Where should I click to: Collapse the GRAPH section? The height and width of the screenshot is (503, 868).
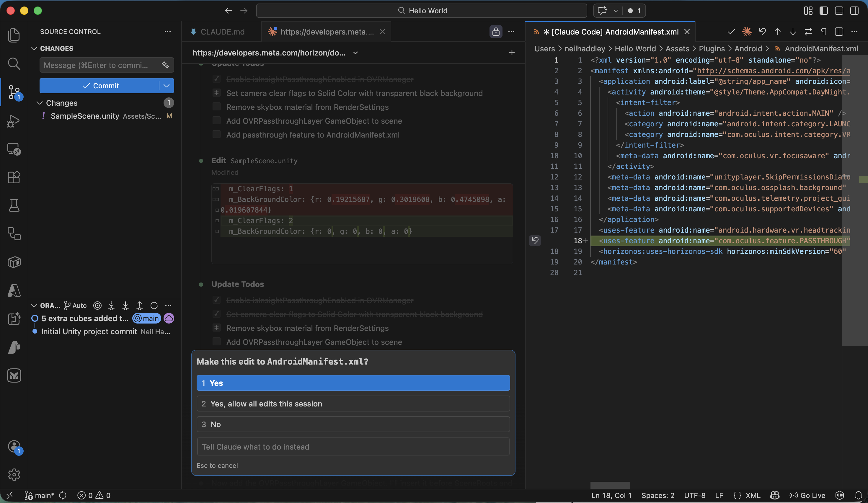tap(35, 306)
